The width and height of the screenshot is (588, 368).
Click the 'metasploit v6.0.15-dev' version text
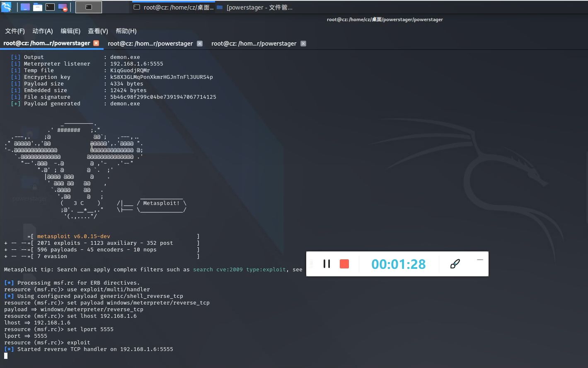(x=74, y=236)
